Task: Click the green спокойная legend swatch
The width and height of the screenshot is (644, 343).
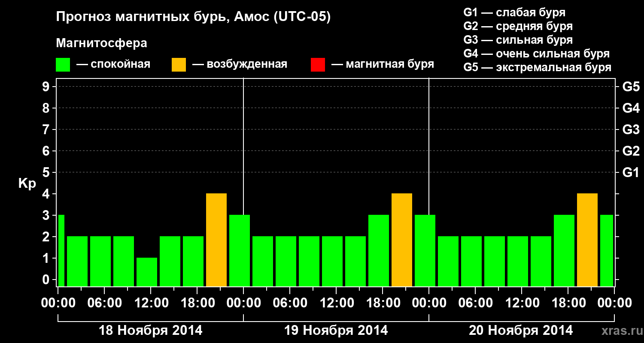Action: coord(63,65)
